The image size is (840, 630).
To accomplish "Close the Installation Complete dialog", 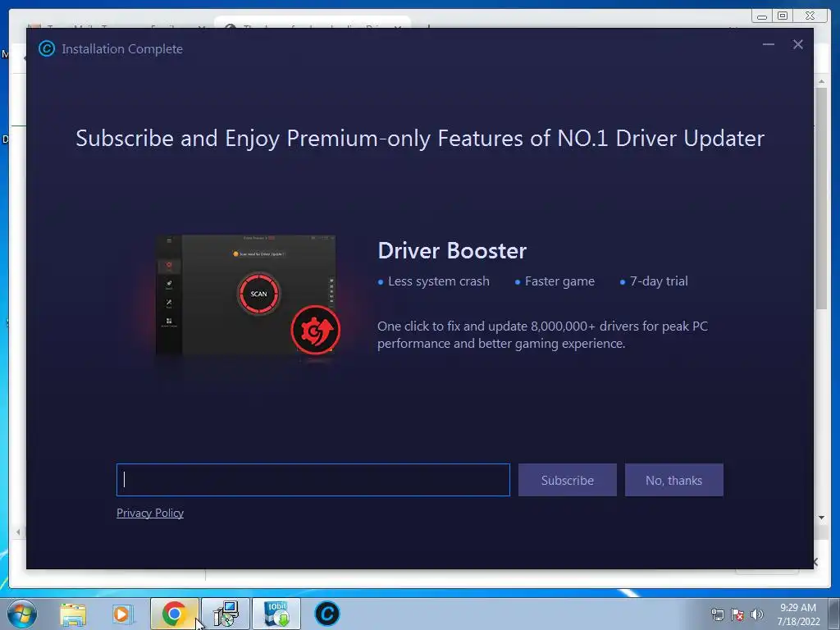I will [x=797, y=44].
